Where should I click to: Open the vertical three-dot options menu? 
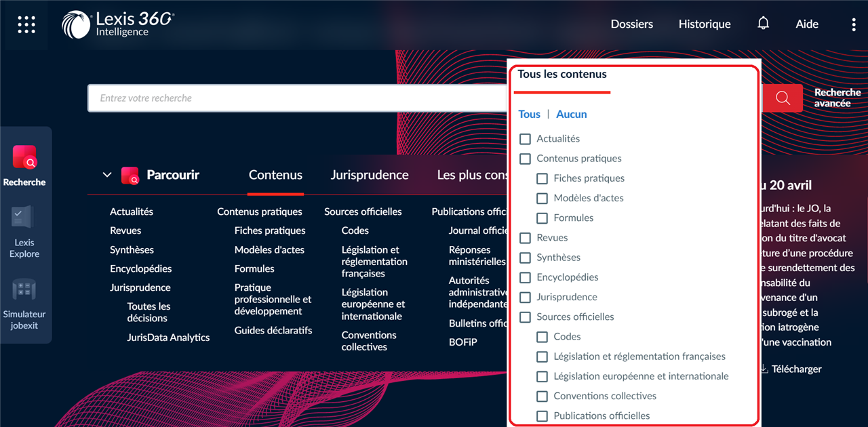[854, 24]
